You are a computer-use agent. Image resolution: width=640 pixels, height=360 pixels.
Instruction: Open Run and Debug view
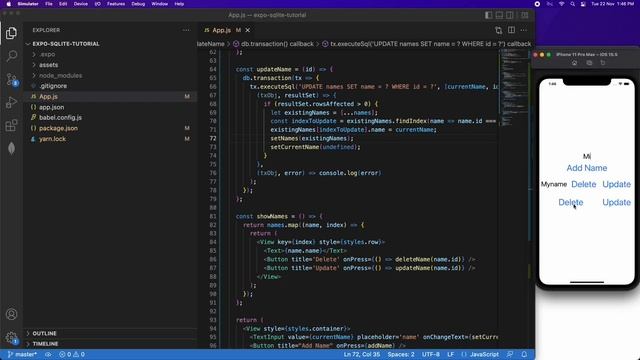pos(11,102)
